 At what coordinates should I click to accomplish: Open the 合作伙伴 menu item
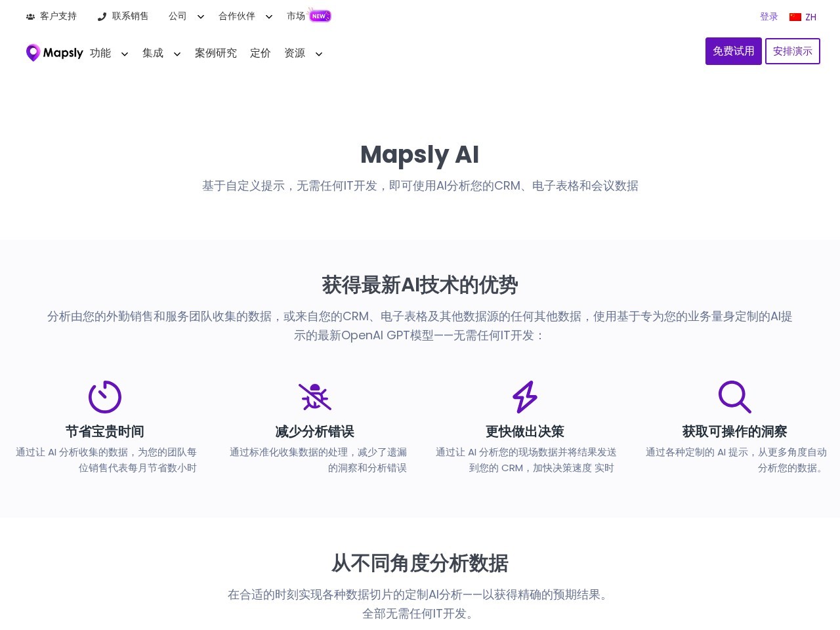pos(237,16)
